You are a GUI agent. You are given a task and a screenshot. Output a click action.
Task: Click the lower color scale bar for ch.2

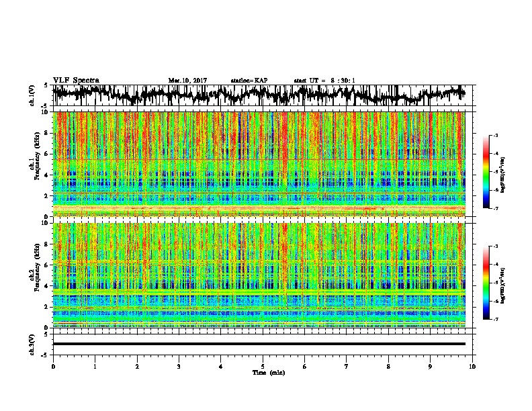pyautogui.click(x=486, y=283)
